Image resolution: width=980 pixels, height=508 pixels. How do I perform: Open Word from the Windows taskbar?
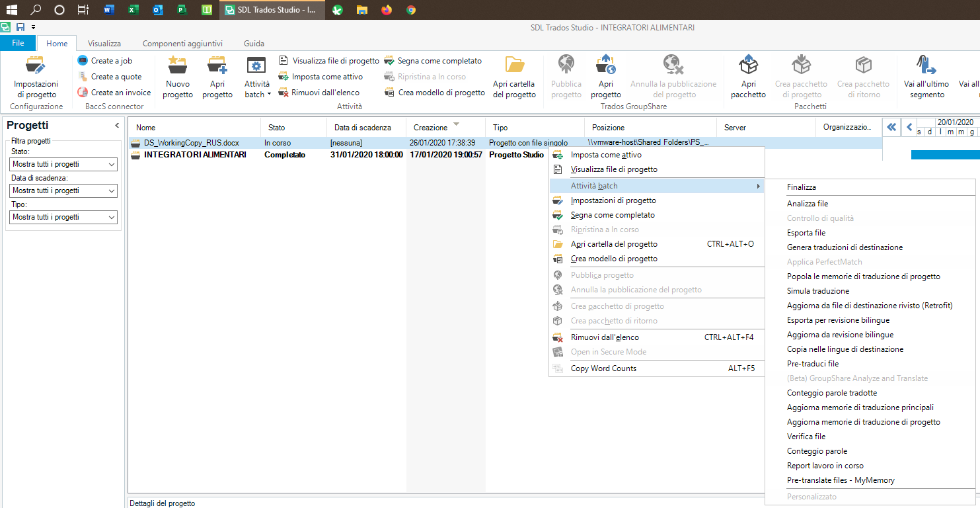click(108, 10)
